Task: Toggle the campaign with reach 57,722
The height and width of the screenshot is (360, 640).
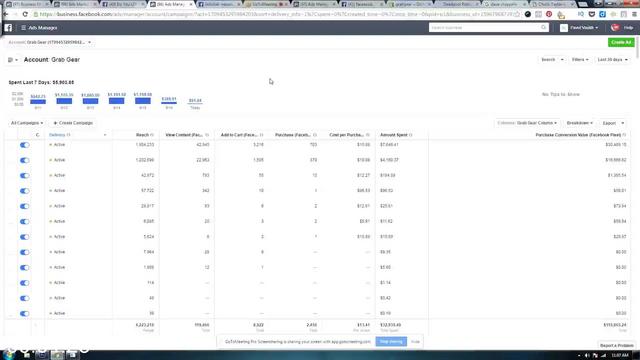Action: point(24,191)
